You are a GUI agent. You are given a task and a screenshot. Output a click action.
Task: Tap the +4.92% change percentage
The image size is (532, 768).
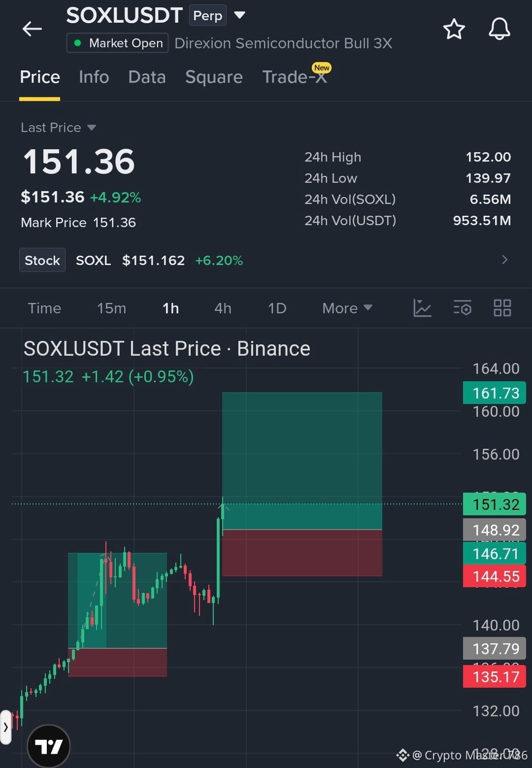(x=115, y=198)
